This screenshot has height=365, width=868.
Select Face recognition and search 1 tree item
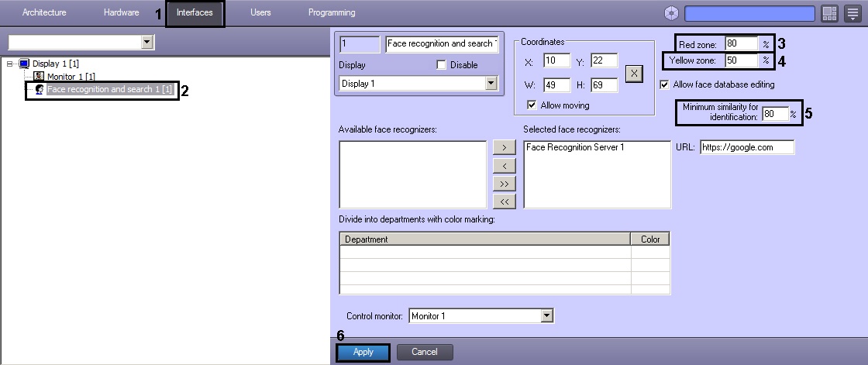coord(109,89)
